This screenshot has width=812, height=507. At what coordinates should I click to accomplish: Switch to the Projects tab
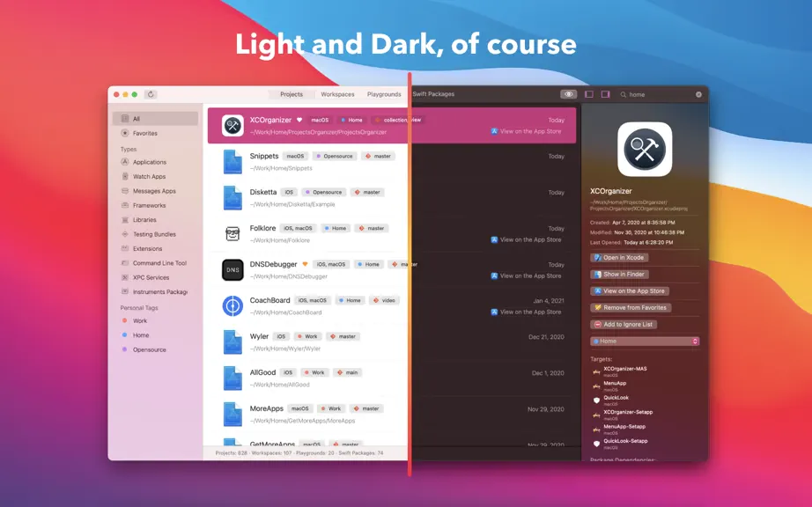[292, 94]
